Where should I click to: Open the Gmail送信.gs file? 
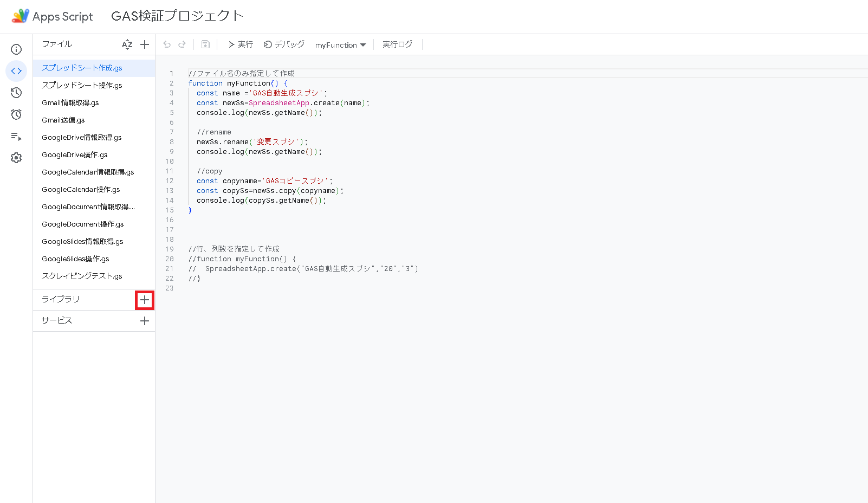tap(63, 120)
